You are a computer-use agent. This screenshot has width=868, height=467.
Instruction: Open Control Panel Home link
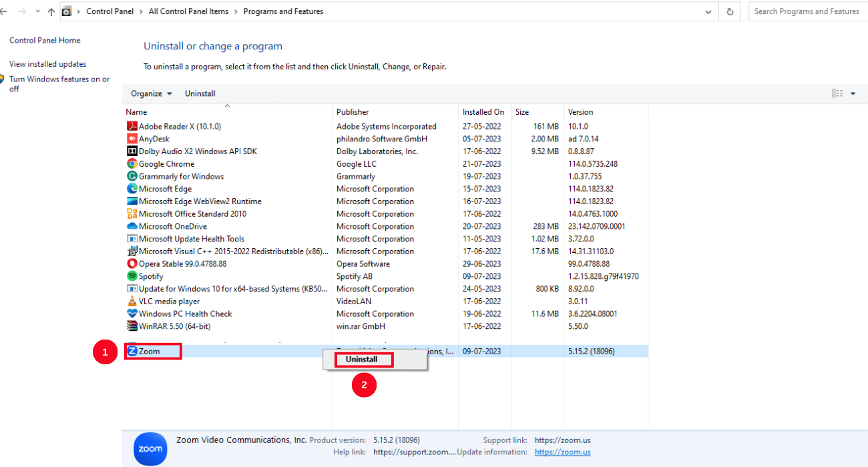(45, 40)
